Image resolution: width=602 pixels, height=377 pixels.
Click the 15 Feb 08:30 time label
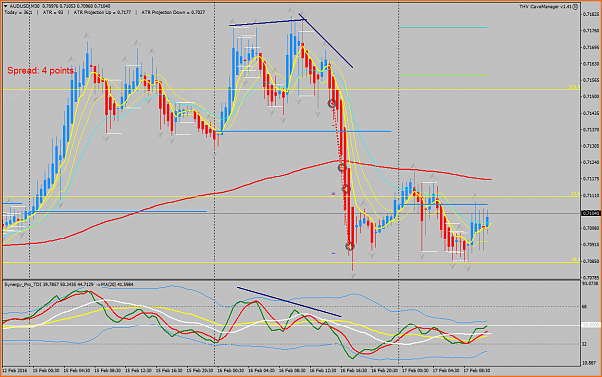point(108,371)
